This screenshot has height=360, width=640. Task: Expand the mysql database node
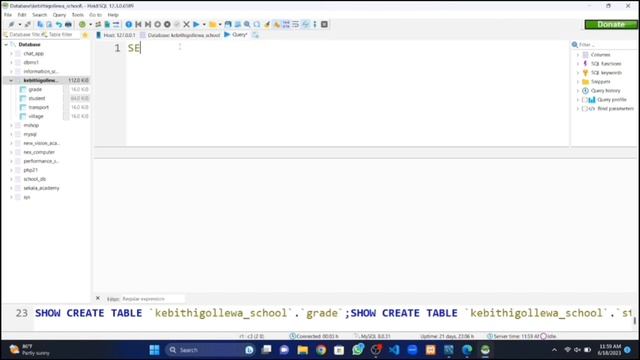pyautogui.click(x=11, y=134)
